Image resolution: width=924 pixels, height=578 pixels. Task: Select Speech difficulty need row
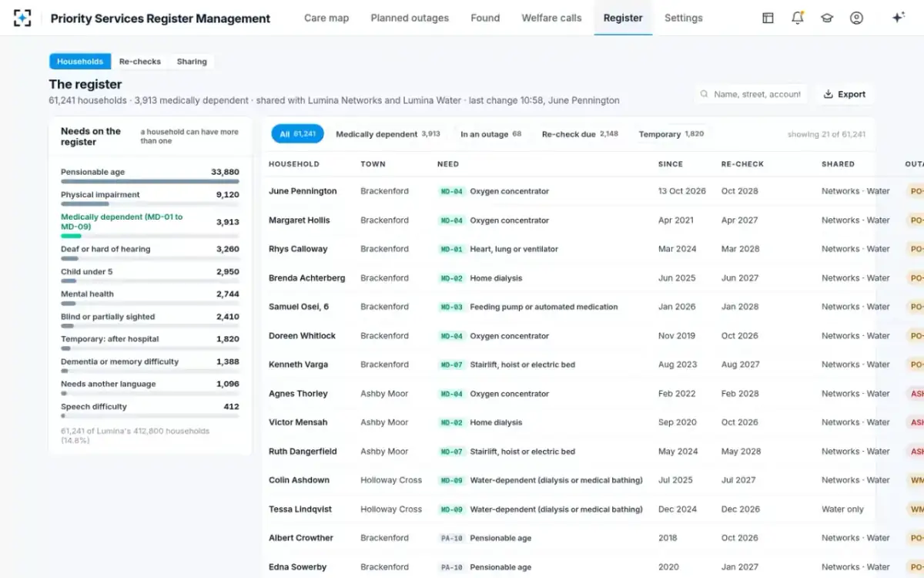(x=150, y=409)
